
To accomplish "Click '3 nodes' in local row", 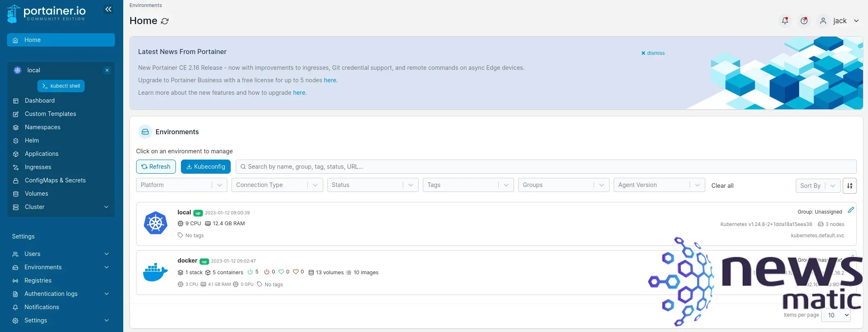I will click(x=831, y=224).
